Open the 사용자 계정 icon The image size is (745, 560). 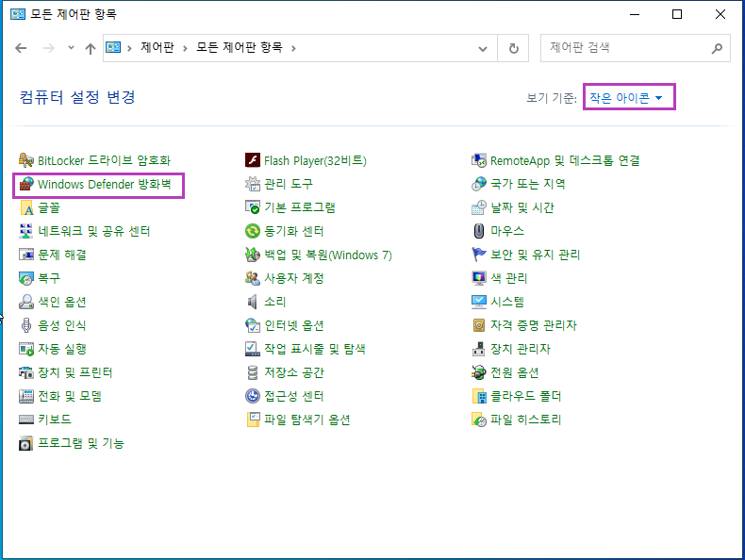253,278
